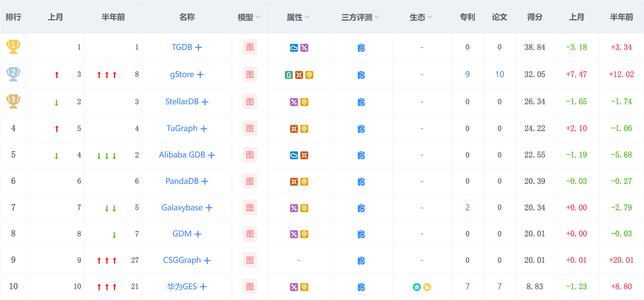Click the purple attribute icon in Galaxybase row

pos(294,208)
